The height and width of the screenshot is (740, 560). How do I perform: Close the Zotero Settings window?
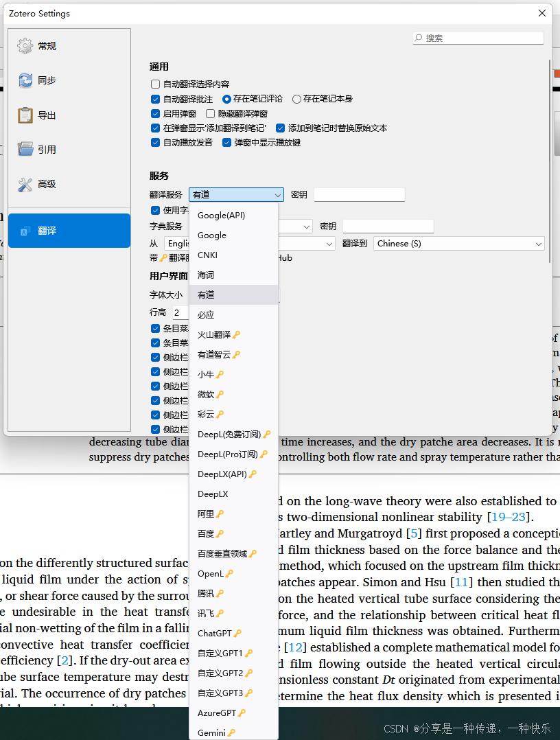542,13
